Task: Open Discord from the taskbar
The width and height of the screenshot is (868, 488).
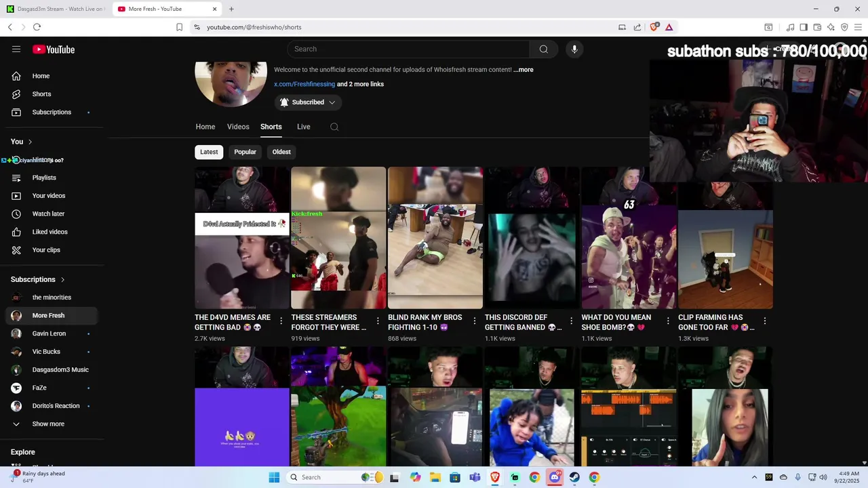Action: click(x=555, y=477)
